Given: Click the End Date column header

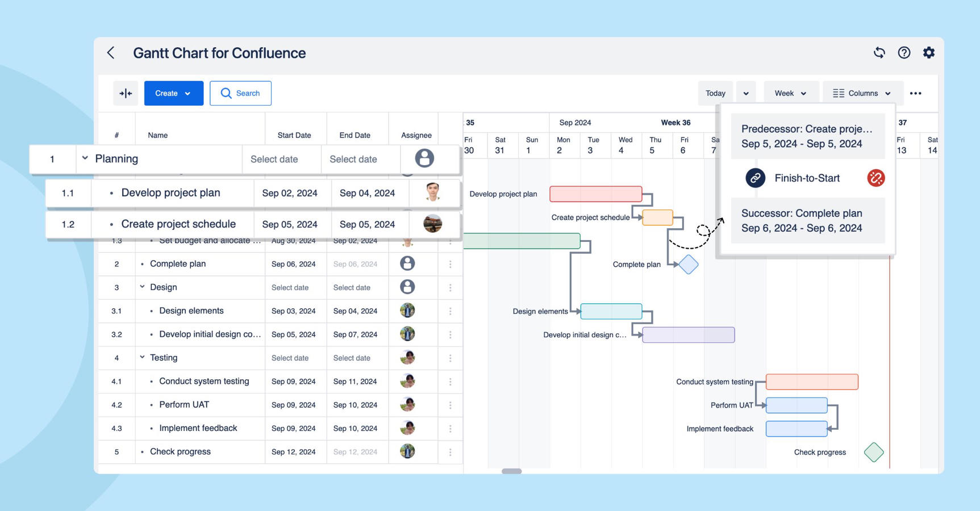Looking at the screenshot, I should tap(355, 135).
